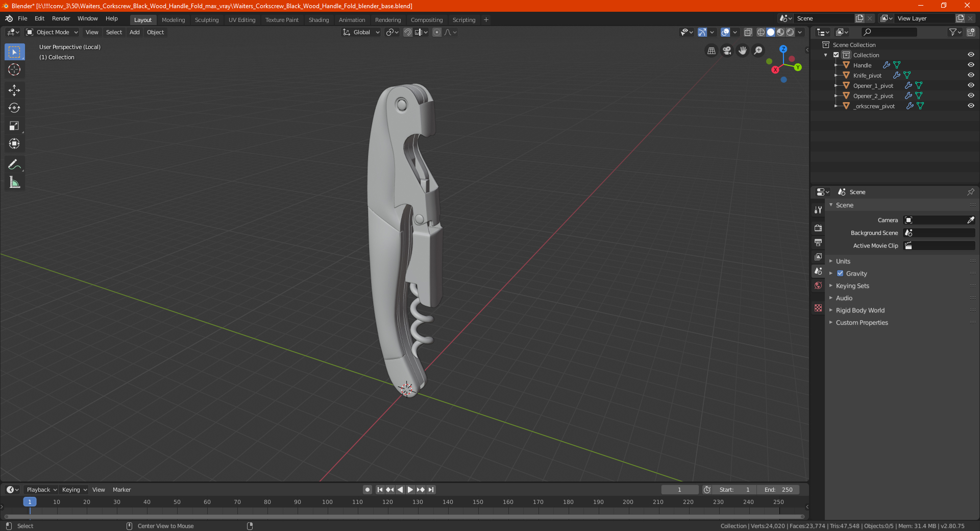This screenshot has height=531, width=980.
Task: Open the World properties tab
Action: [818, 285]
